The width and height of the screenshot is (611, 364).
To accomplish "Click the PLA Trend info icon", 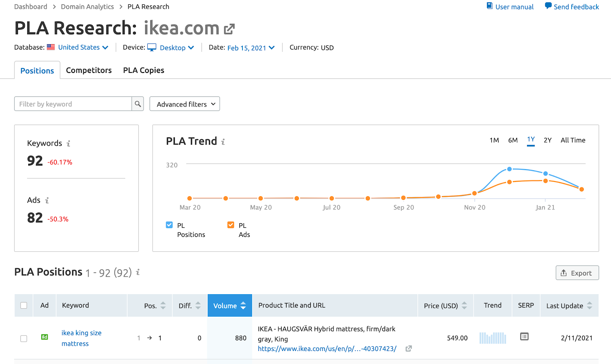I will point(223,142).
